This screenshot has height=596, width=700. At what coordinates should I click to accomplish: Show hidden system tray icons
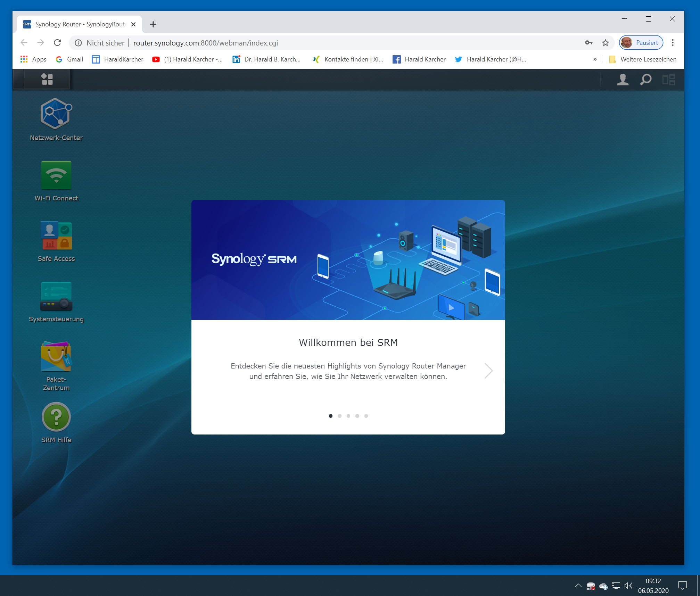[578, 586]
